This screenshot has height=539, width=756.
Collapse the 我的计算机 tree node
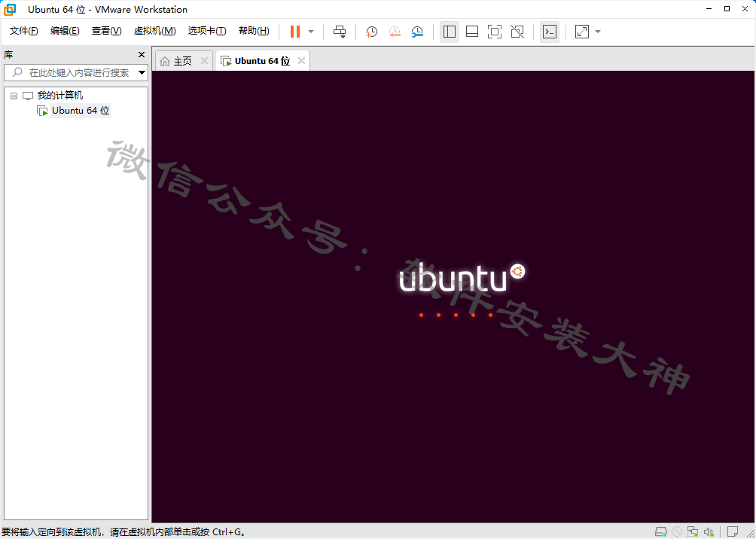[14, 96]
